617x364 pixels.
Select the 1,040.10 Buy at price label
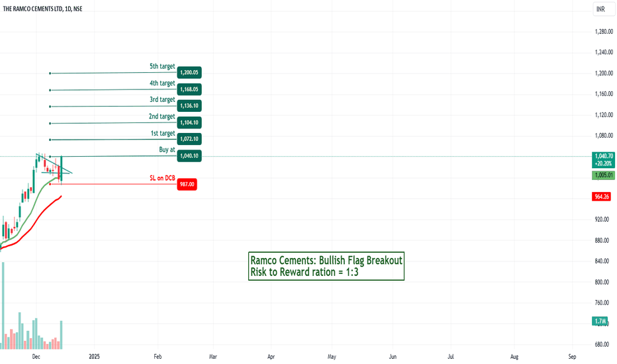coord(189,156)
